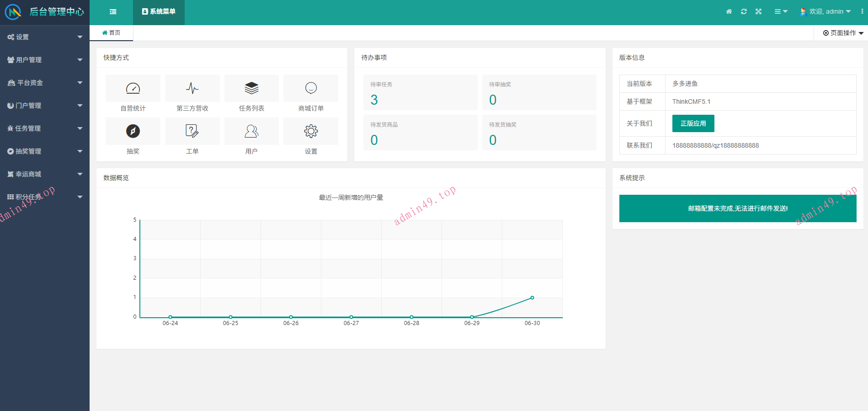Select the 系统菜单 top tab
Viewport: 868px width, 411px height.
tap(159, 12)
